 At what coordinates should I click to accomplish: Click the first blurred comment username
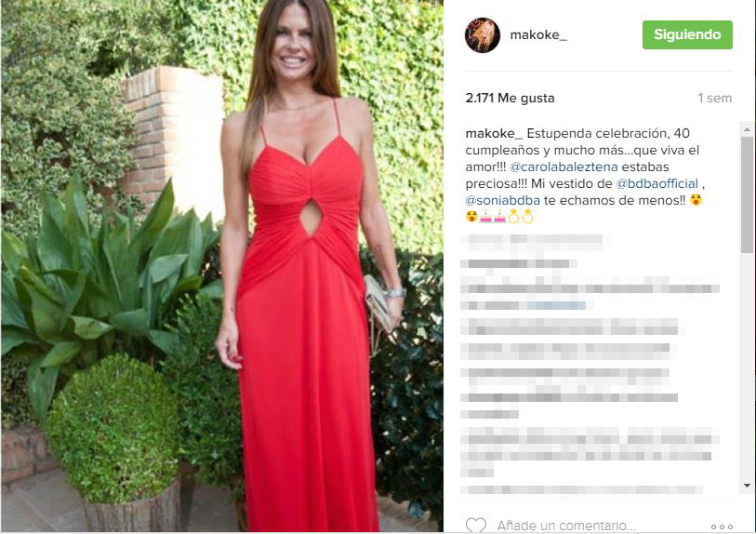point(485,241)
